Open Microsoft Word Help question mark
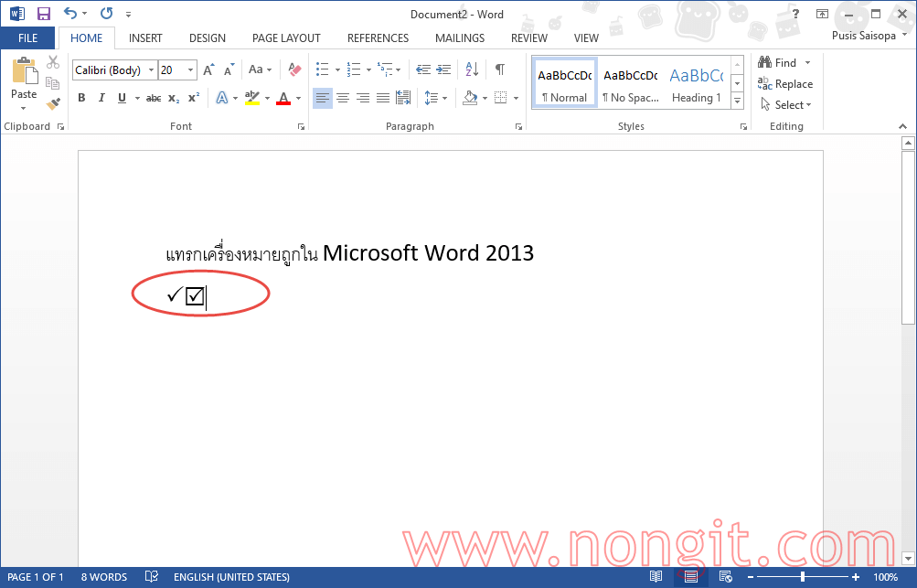The height and width of the screenshot is (588, 917). pyautogui.click(x=795, y=14)
